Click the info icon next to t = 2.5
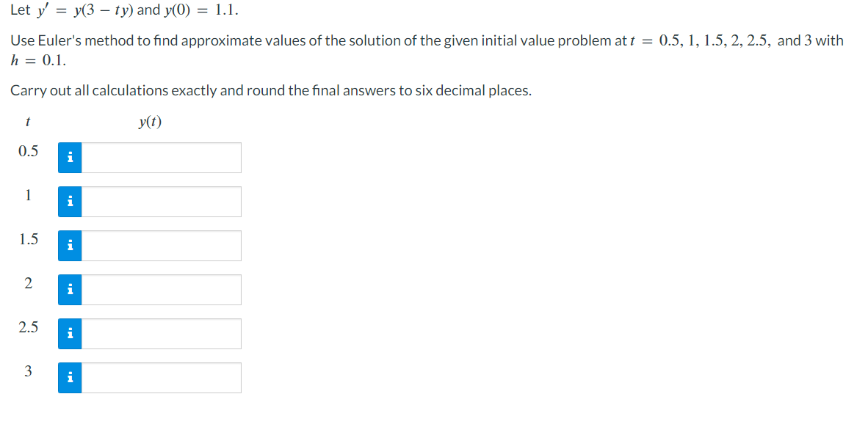The image size is (868, 438). coord(70,333)
